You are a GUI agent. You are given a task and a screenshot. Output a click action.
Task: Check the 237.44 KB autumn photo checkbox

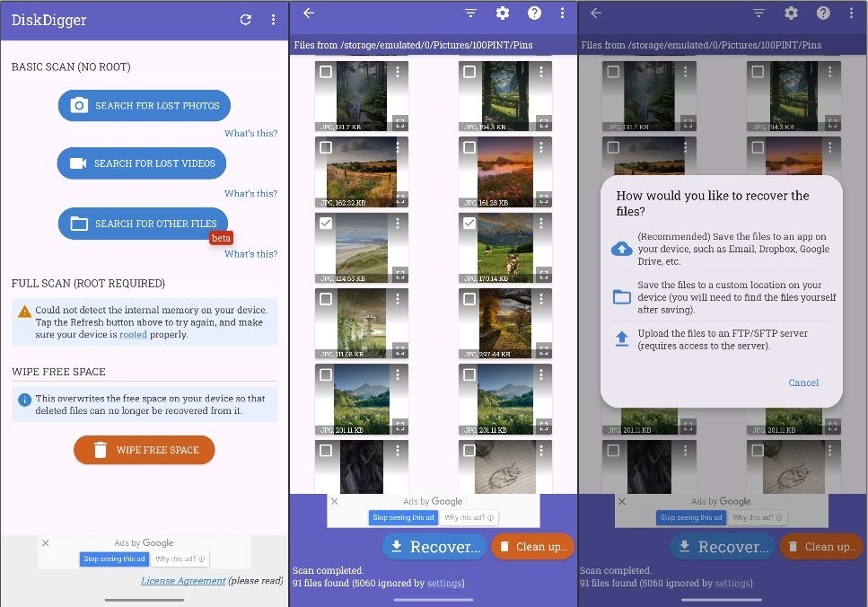pyautogui.click(x=469, y=299)
